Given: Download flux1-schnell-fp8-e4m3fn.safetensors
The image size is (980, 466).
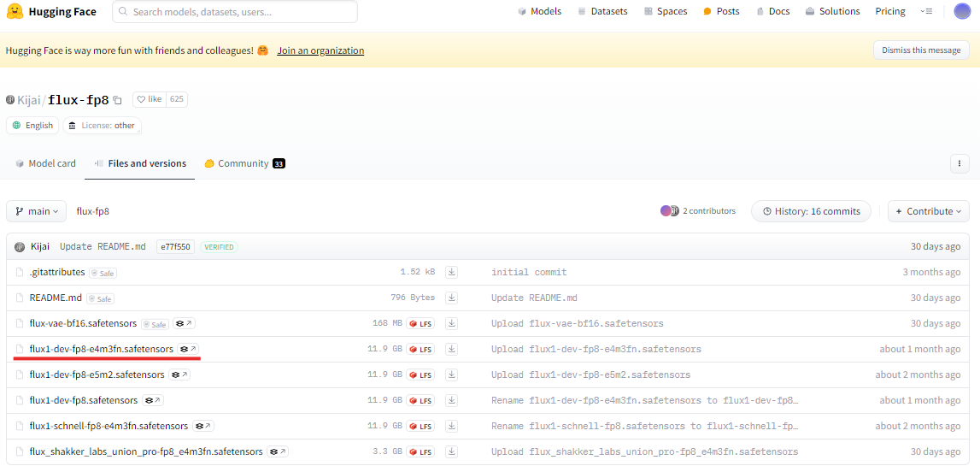Looking at the screenshot, I should pos(452,426).
